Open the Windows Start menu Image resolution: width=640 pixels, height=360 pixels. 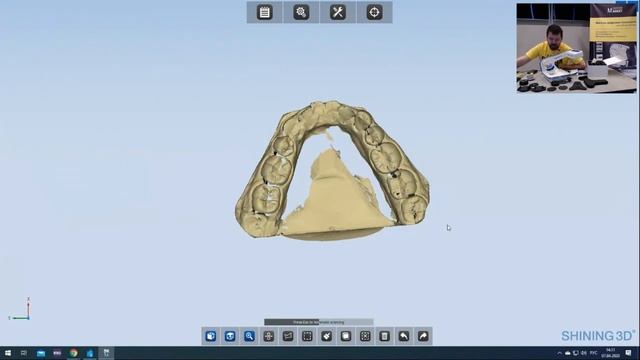(8, 353)
